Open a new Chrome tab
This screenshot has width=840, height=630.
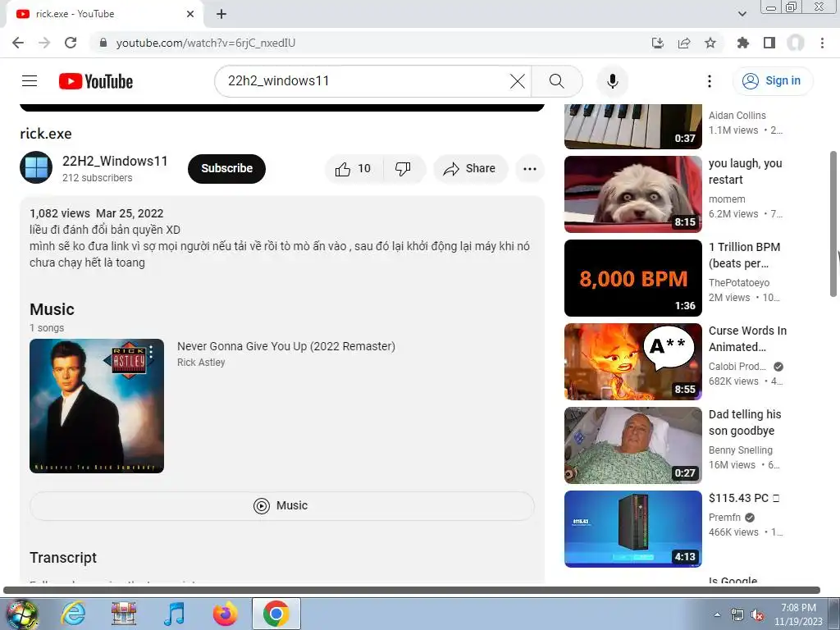[221, 14]
